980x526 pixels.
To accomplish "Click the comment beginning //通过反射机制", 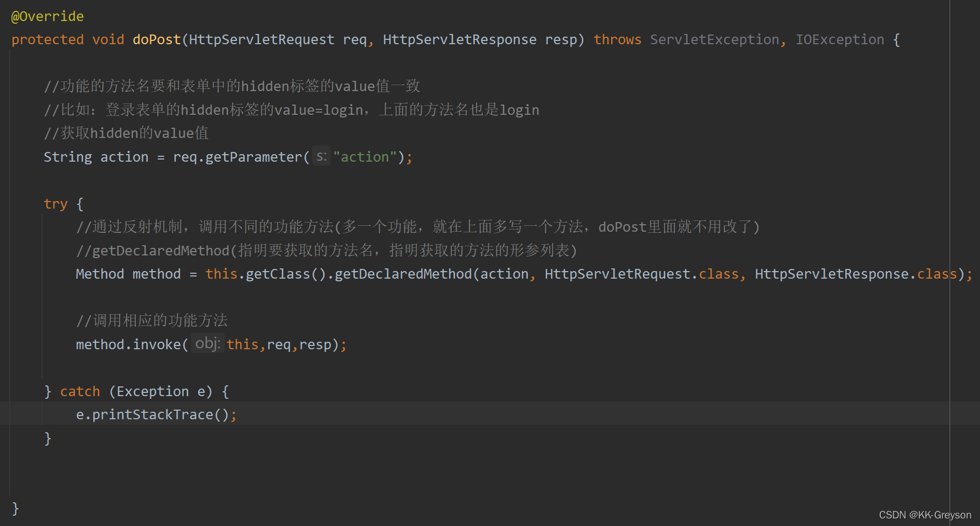I will [418, 227].
